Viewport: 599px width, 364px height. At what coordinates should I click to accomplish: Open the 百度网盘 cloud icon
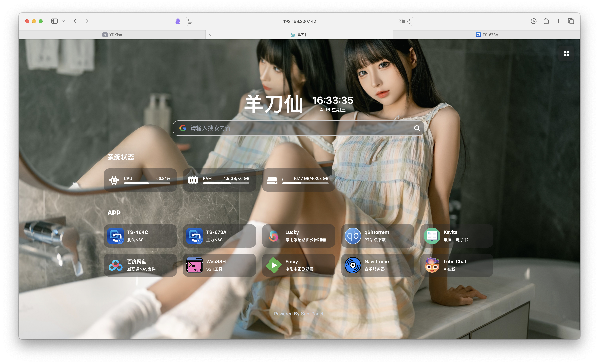tap(115, 265)
